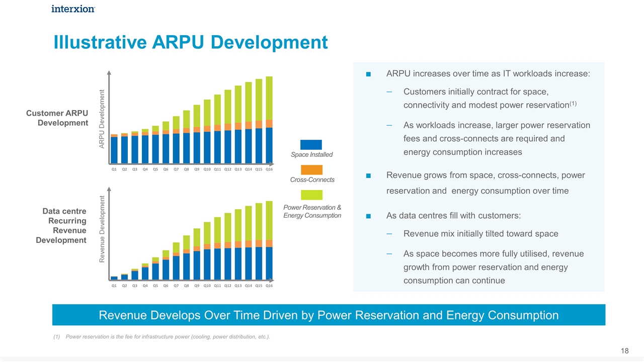
Task: Click the Customer ARPU Development heading
Action: coord(57,118)
